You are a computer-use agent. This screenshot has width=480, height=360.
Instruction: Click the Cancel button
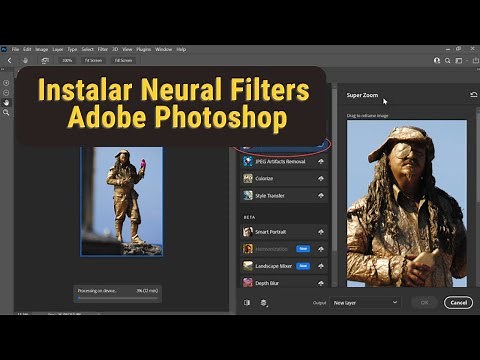pos(458,303)
